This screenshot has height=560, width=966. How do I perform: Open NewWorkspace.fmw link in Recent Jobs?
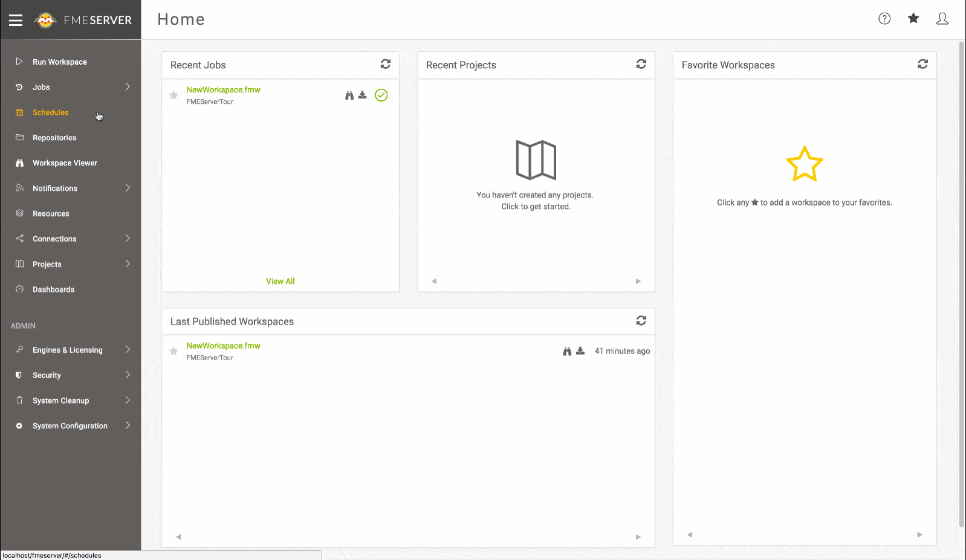coord(223,89)
